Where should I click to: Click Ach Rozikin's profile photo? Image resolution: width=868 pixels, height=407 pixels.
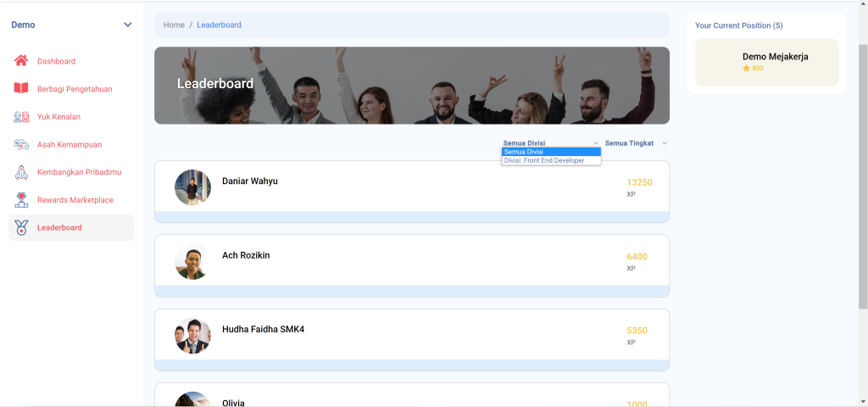click(192, 261)
